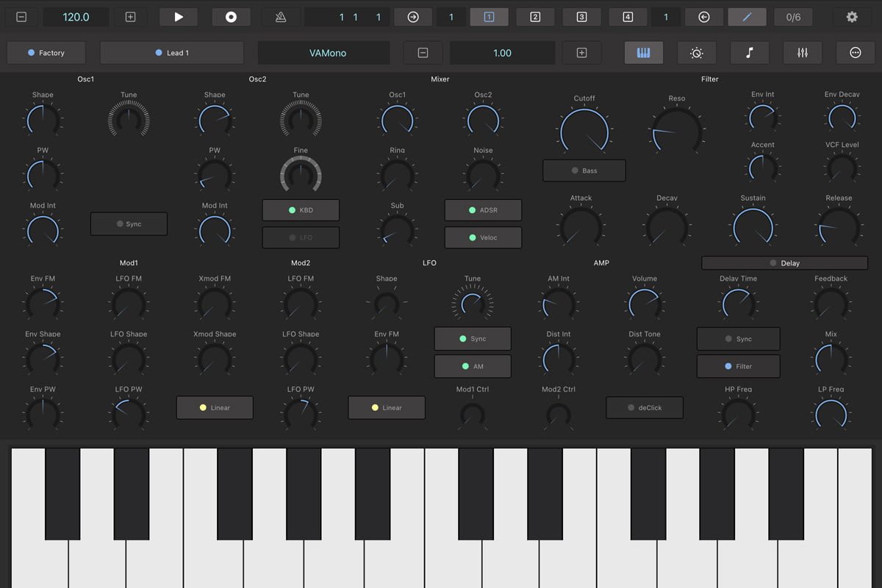Click the Filter Env Int knob
The height and width of the screenshot is (588, 882).
762,118
